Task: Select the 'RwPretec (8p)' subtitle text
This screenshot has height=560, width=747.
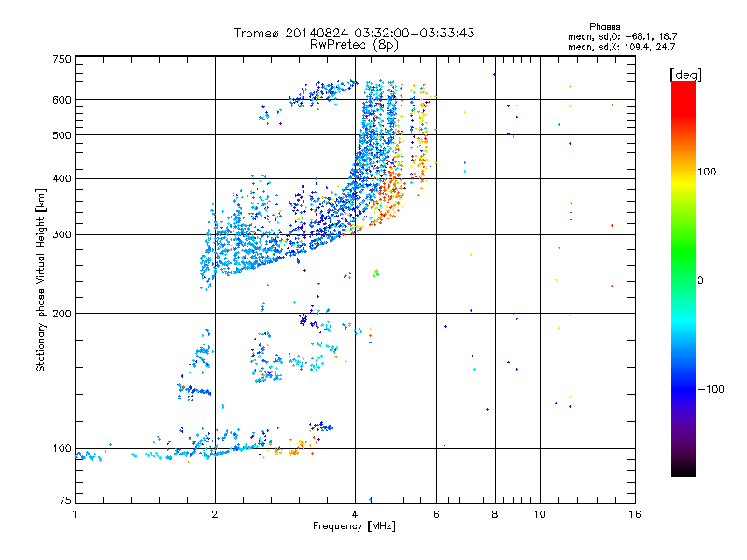Action: 354,45
